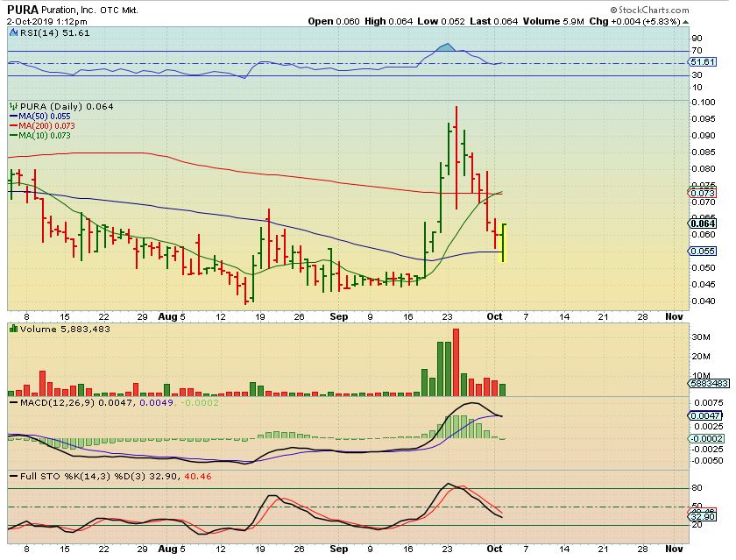Click the 51.61 RSI value tag
Viewport: 736px width, 560px height.
tap(702, 62)
